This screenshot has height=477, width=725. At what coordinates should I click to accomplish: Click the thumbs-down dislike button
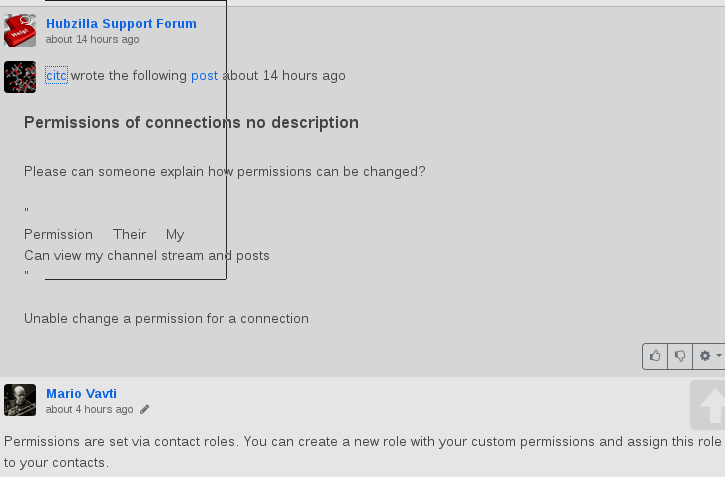click(681, 355)
